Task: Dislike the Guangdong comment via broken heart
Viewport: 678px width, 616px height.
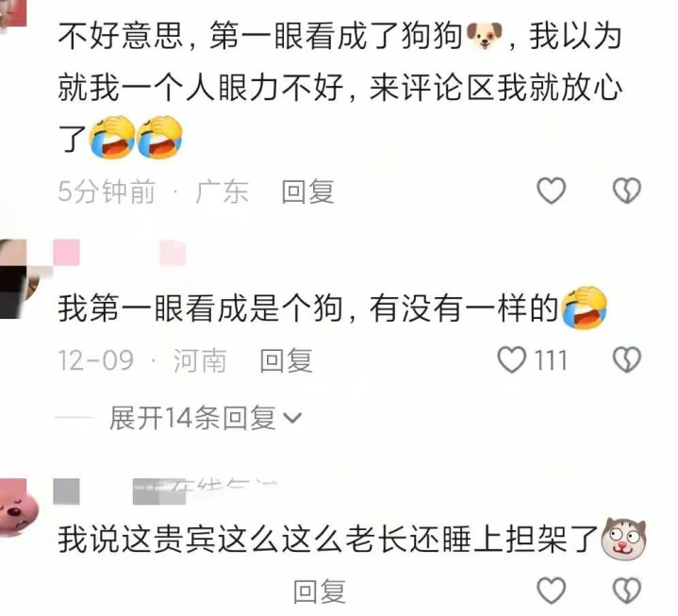Action: click(627, 191)
